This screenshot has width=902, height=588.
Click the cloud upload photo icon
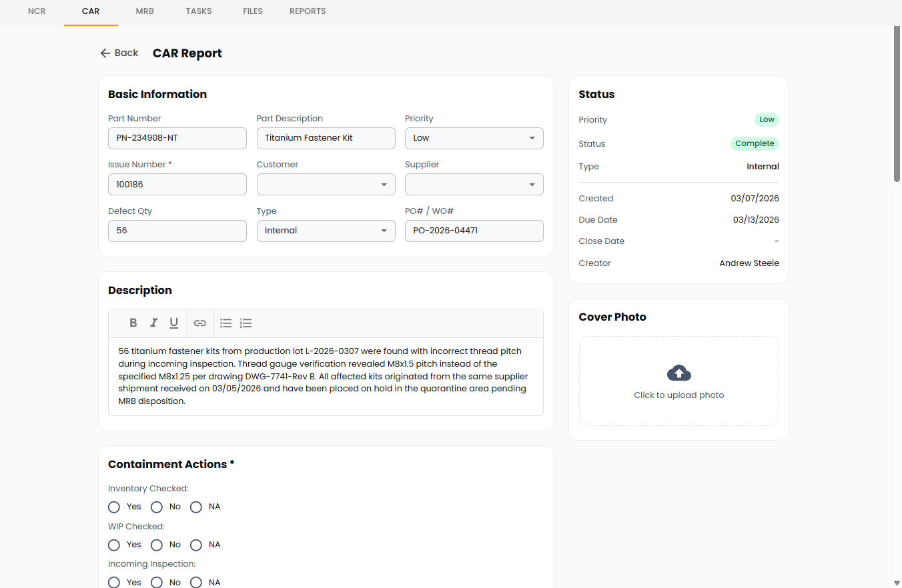(x=679, y=373)
